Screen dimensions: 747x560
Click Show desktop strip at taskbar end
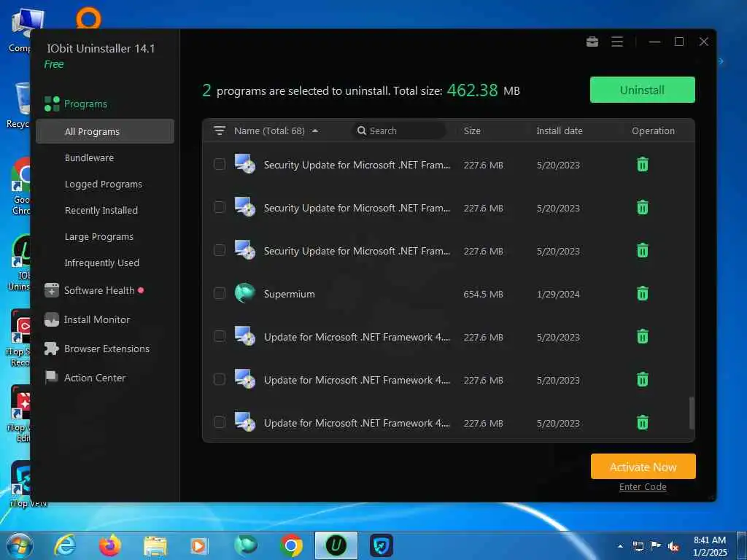tap(742, 545)
